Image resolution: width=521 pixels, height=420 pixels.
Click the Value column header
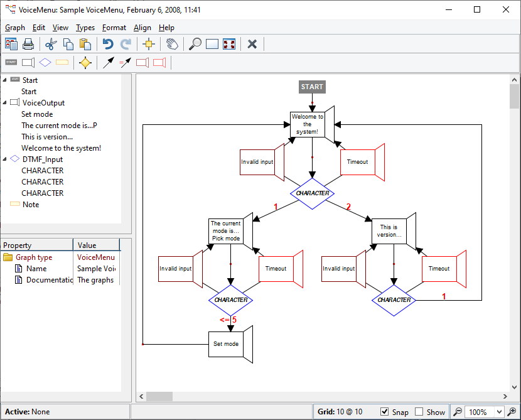[x=96, y=245]
